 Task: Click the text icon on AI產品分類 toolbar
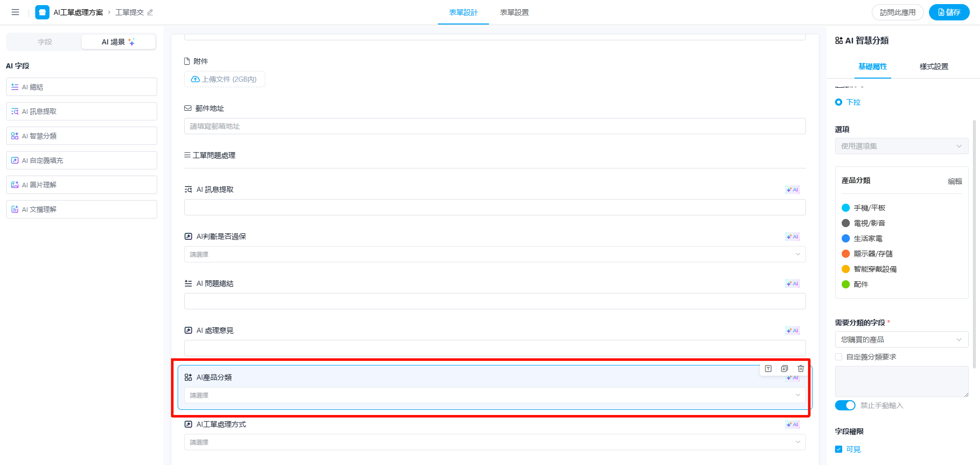[768, 369]
